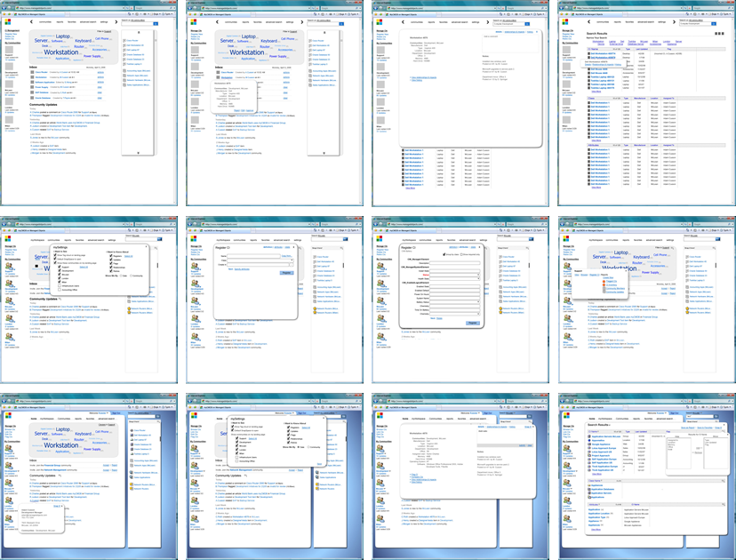Image resolution: width=736 pixels, height=560 pixels.
Task: Open browser Page menu in reports popup mockup
Action: click(x=715, y=230)
